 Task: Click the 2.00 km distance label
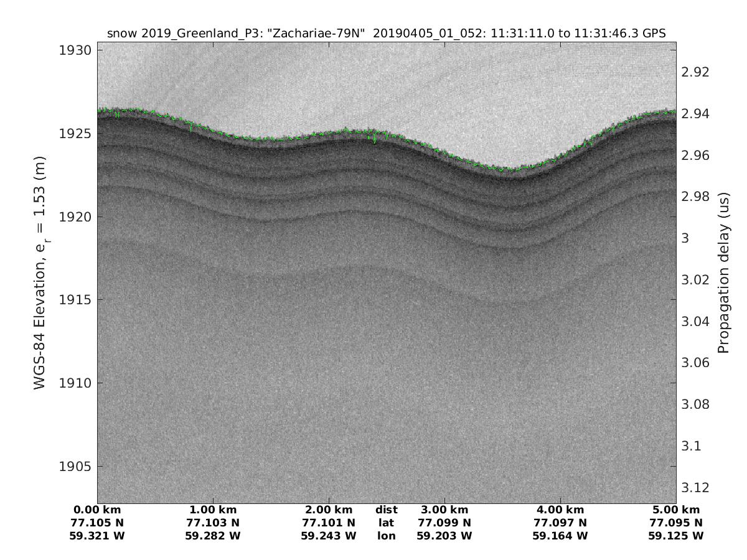[329, 510]
